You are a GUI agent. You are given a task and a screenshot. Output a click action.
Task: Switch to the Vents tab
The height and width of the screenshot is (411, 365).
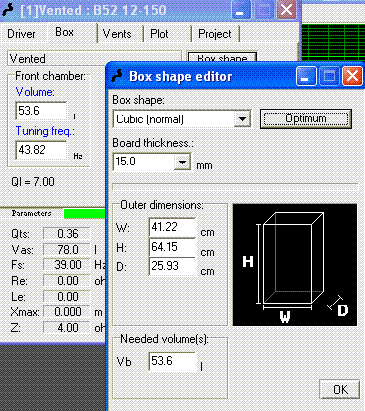click(x=117, y=34)
